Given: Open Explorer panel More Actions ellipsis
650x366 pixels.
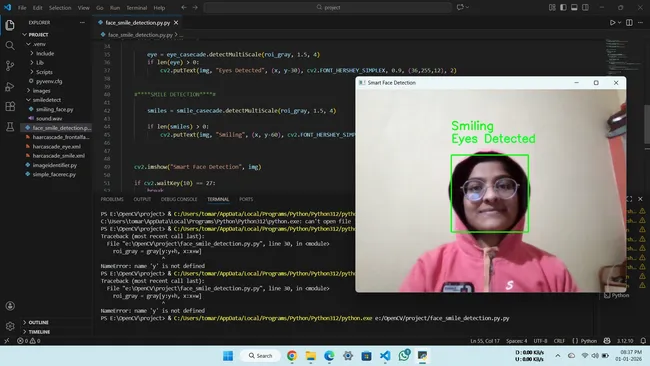Looking at the screenshot, I should pos(82,22).
